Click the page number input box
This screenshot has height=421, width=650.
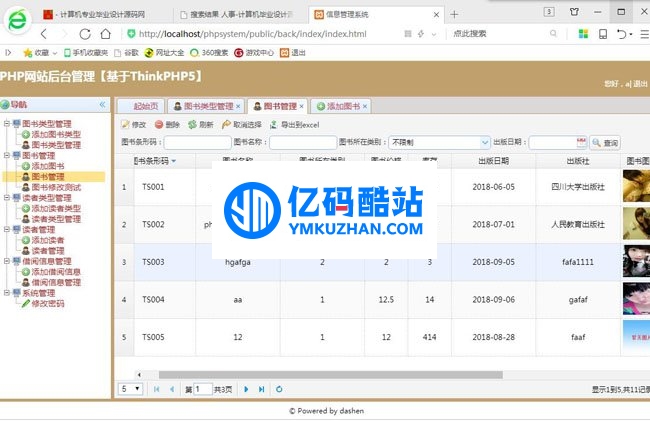[203, 389]
